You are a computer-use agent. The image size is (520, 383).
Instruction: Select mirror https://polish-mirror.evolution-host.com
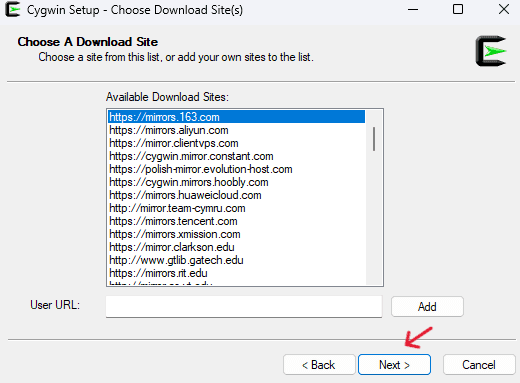point(236,169)
